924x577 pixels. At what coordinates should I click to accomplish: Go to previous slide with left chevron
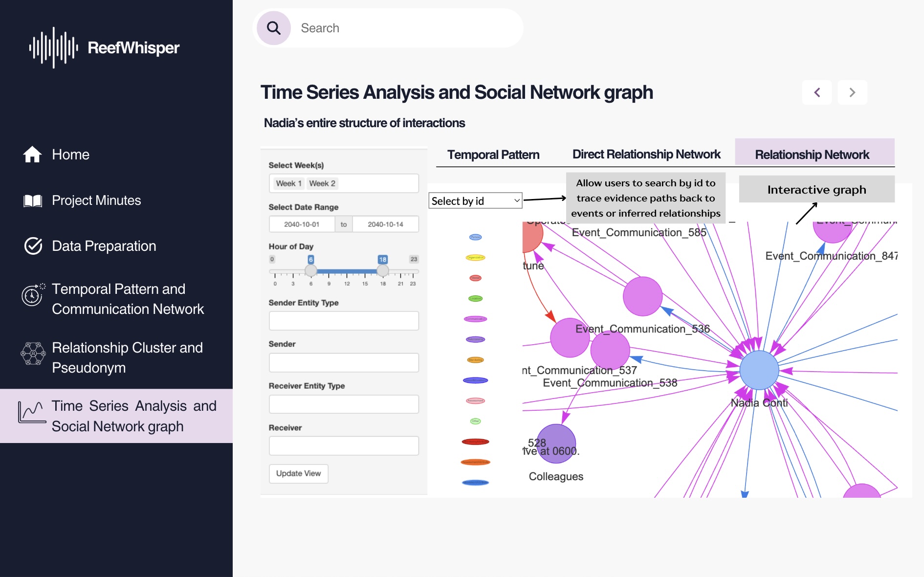pos(817,92)
